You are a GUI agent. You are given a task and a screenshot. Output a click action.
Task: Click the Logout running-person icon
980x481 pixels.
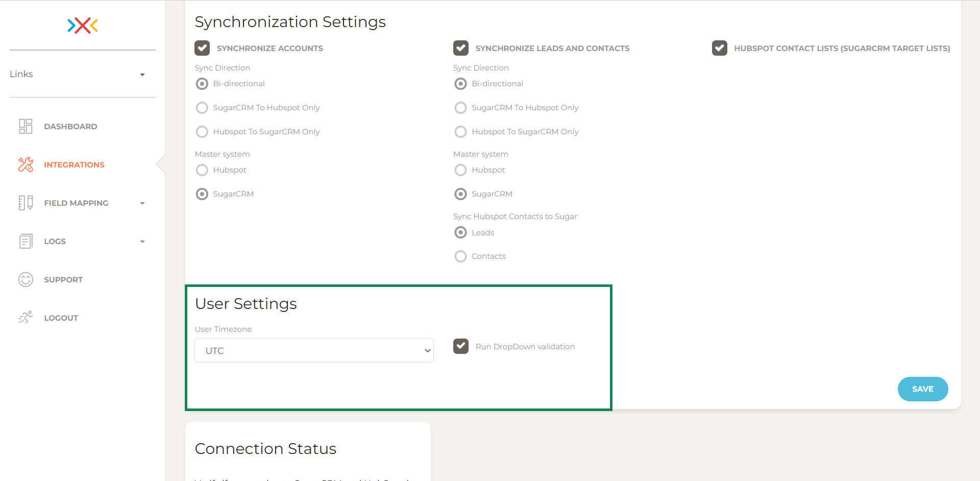pos(26,317)
